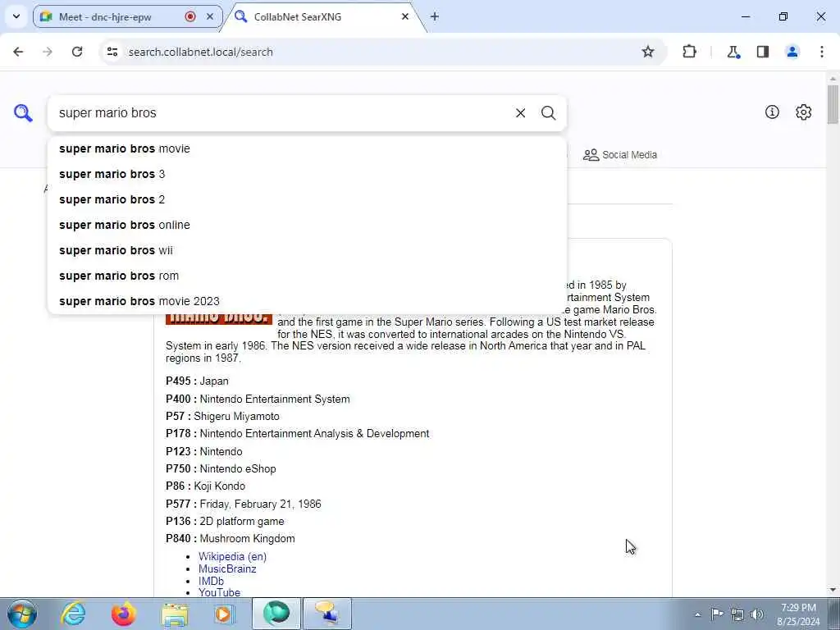Click the page vertical scrollbar thumb
The height and width of the screenshot is (630, 840).
click(833, 104)
